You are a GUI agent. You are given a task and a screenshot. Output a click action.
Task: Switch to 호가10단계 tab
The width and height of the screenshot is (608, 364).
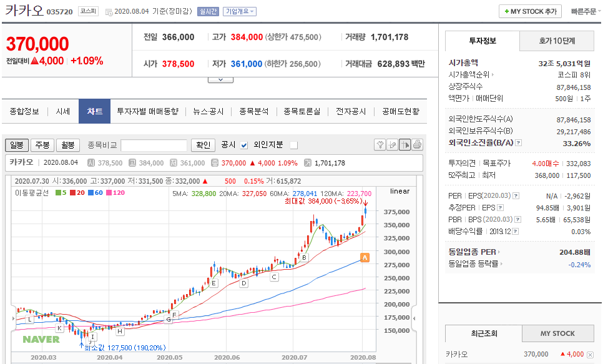pyautogui.click(x=557, y=41)
